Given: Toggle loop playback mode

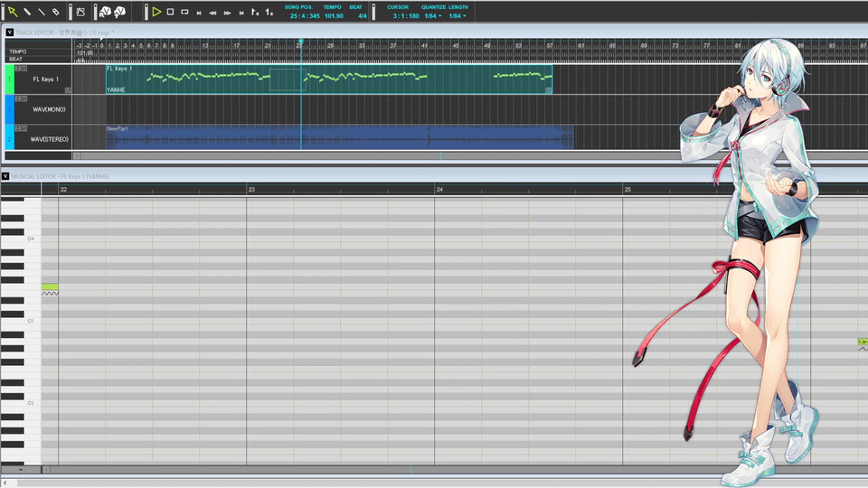Looking at the screenshot, I should pos(184,12).
